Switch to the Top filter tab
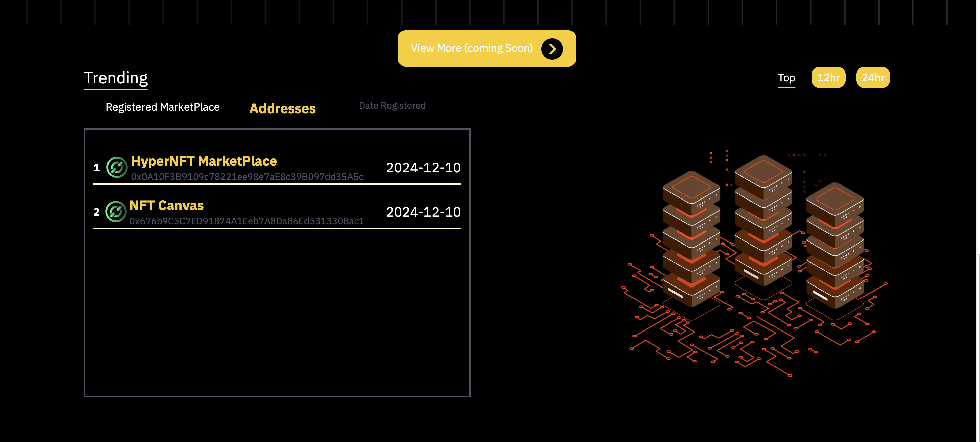Image resolution: width=980 pixels, height=442 pixels. click(786, 78)
